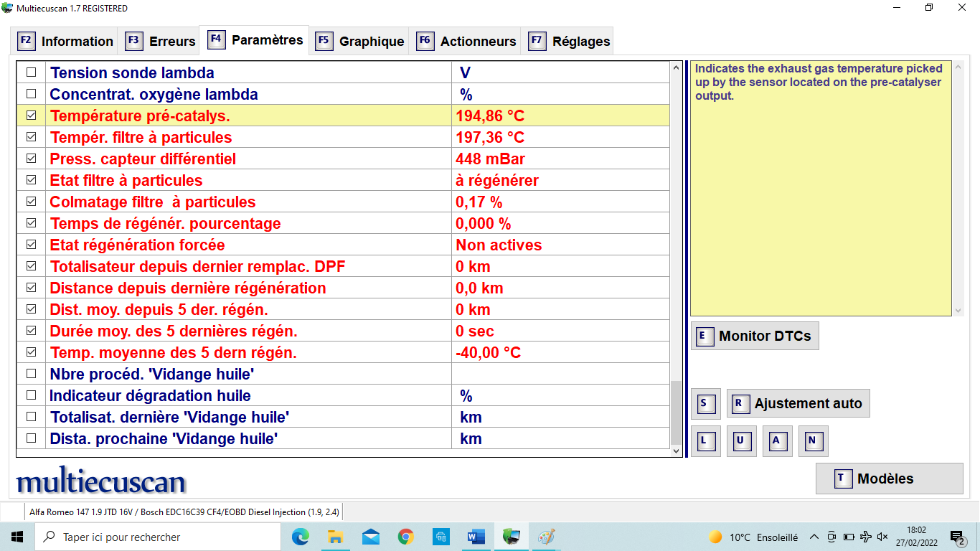Select the Dist. moy. depuis 5 der. régén. row
Image resolution: width=980 pixels, height=551 pixels.
[343, 309]
